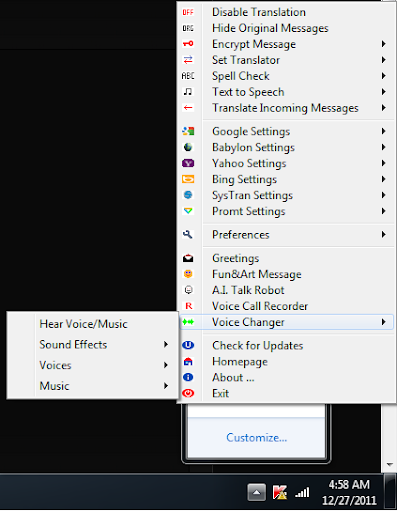
Task: Click the SysTran blue globe icon
Action: [188, 195]
